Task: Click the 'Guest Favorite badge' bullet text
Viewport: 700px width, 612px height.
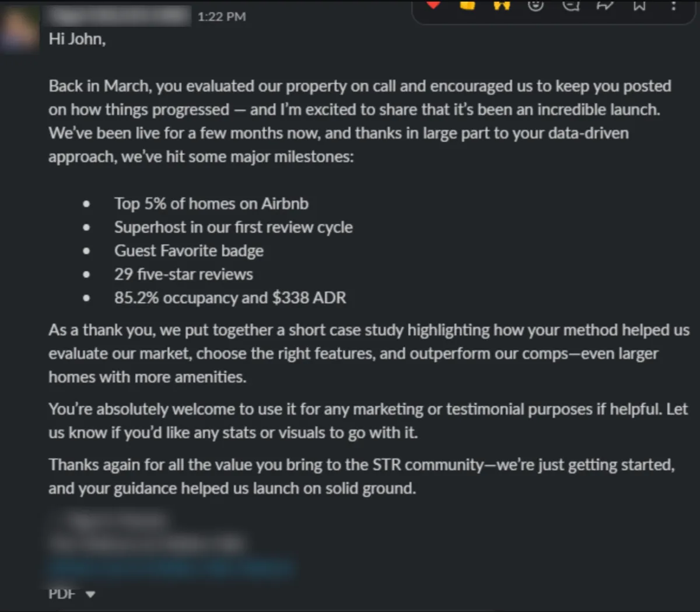Action: (189, 251)
